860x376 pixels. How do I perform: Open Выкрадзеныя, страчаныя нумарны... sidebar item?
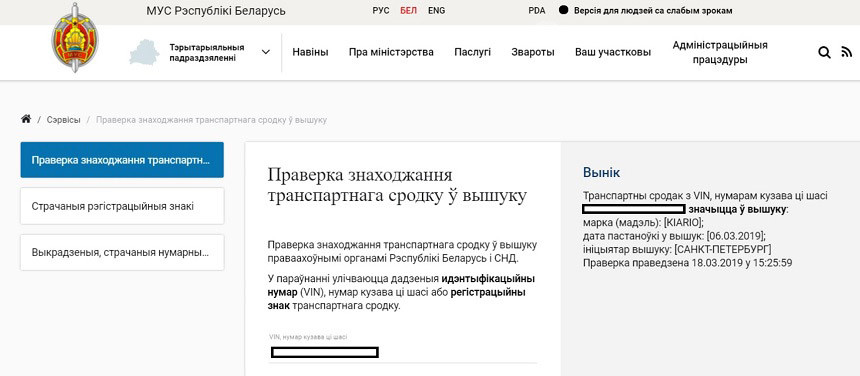[122, 253]
